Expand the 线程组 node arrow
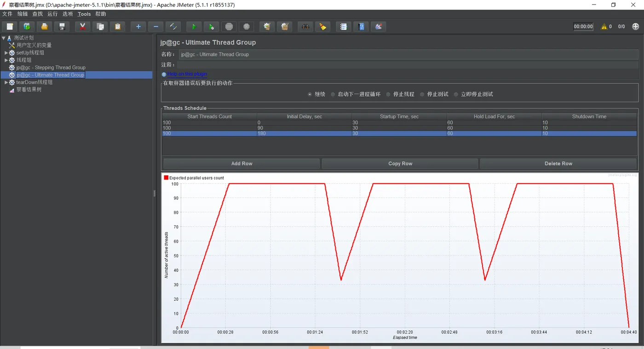The width and height of the screenshot is (644, 349). point(6,60)
